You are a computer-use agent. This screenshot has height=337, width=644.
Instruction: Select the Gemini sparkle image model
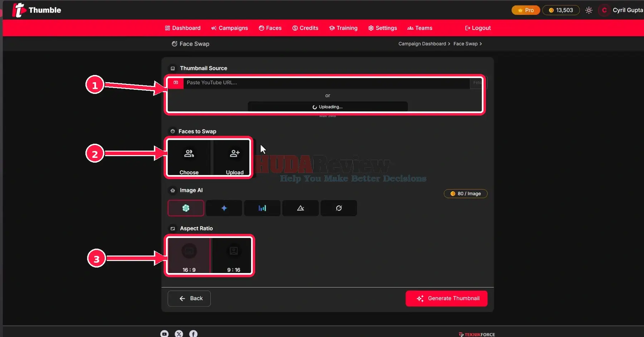pyautogui.click(x=224, y=208)
